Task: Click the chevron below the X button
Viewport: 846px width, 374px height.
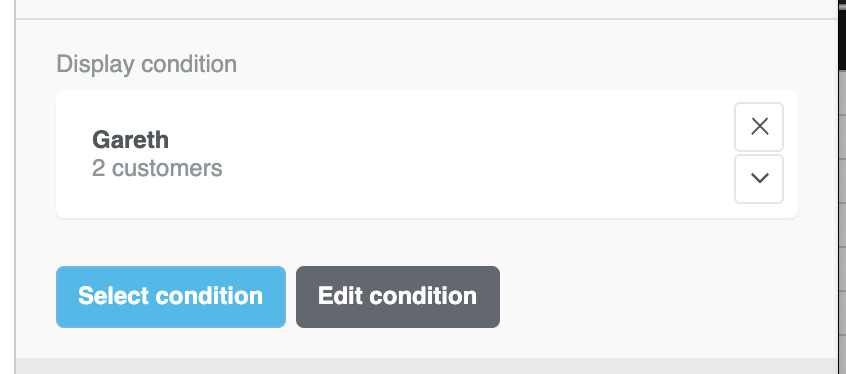Action: tap(759, 179)
